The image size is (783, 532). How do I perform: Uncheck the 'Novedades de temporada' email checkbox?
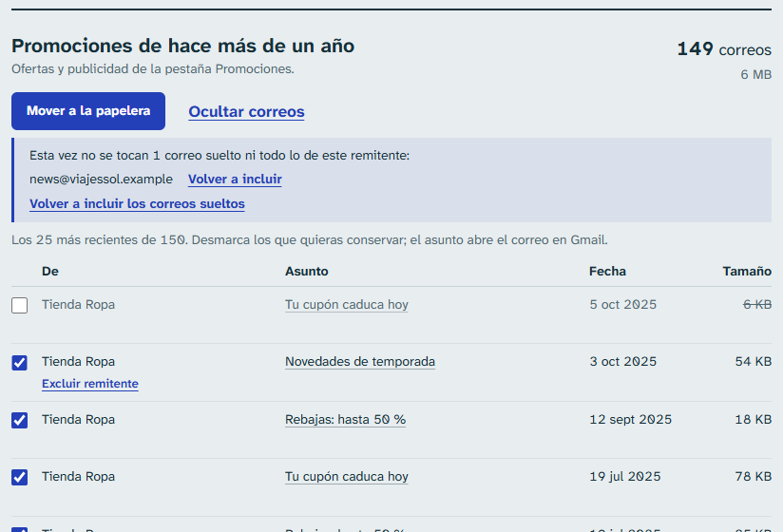click(19, 363)
